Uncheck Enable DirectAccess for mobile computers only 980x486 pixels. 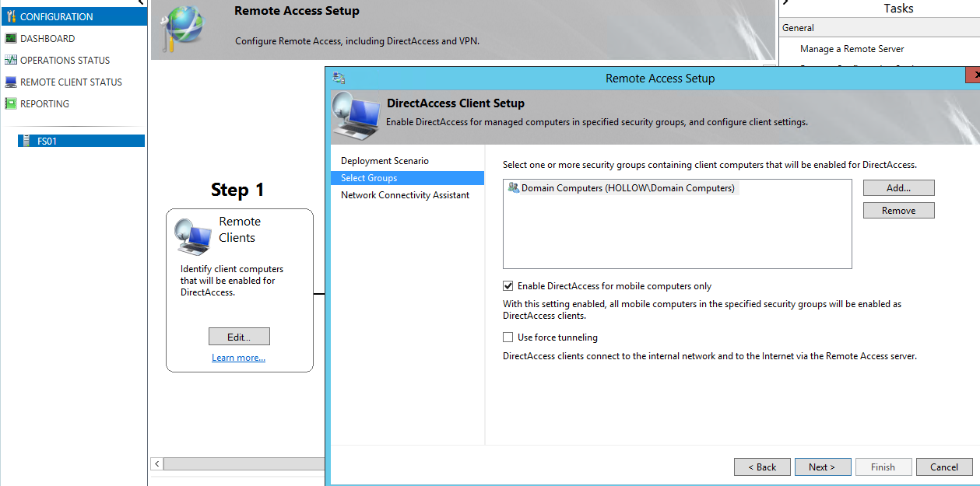[x=508, y=286]
